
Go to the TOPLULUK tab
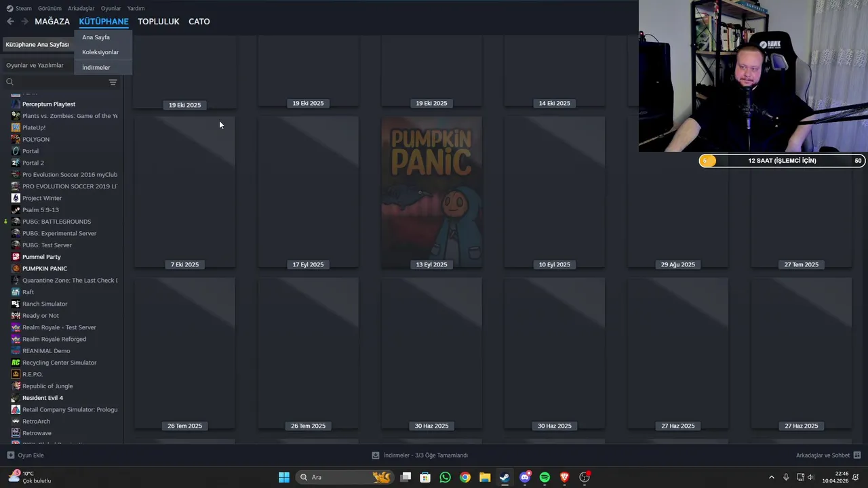click(x=159, y=22)
